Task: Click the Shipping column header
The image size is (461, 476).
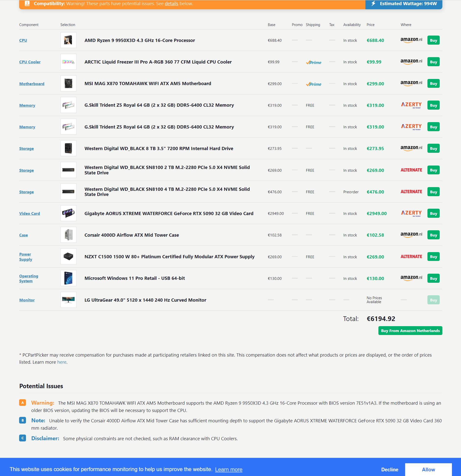Action: (x=313, y=25)
